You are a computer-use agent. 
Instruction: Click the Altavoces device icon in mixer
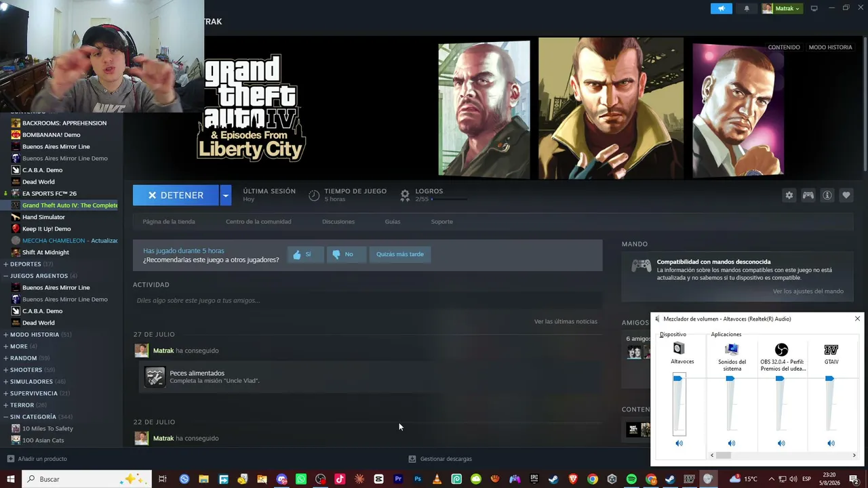coord(679,348)
